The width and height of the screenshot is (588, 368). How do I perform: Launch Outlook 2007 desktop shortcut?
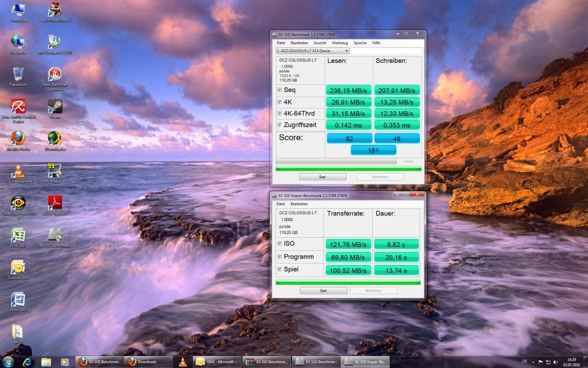tap(18, 270)
